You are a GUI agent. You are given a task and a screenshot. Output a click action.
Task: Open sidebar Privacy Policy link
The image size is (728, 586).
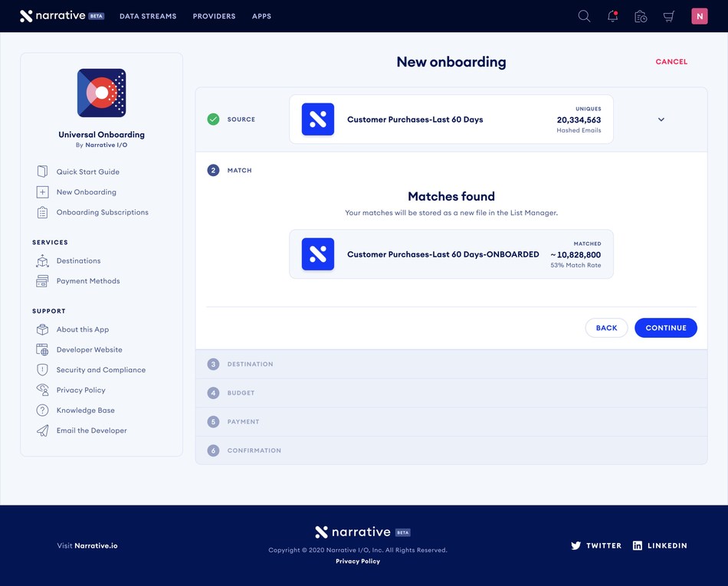(x=80, y=390)
